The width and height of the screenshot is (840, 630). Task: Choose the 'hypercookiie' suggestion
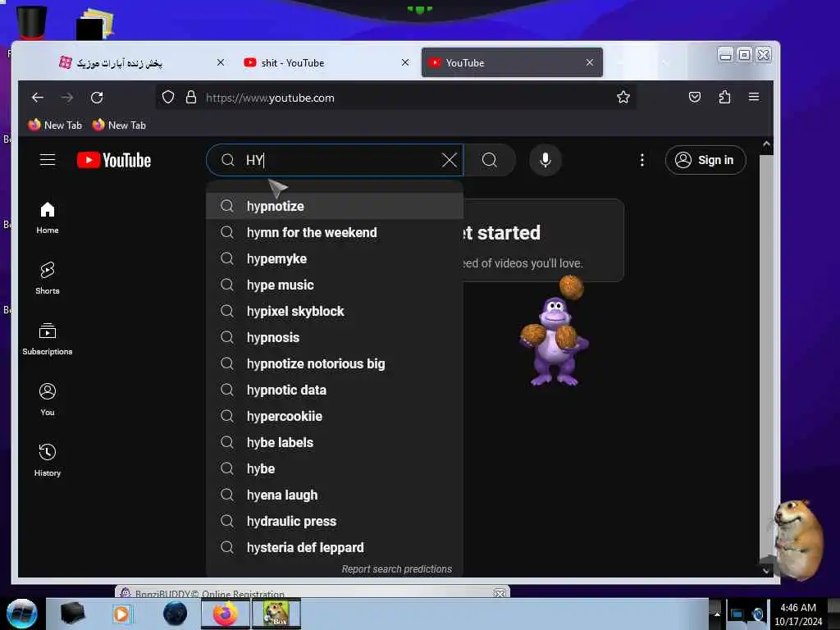(x=335, y=416)
